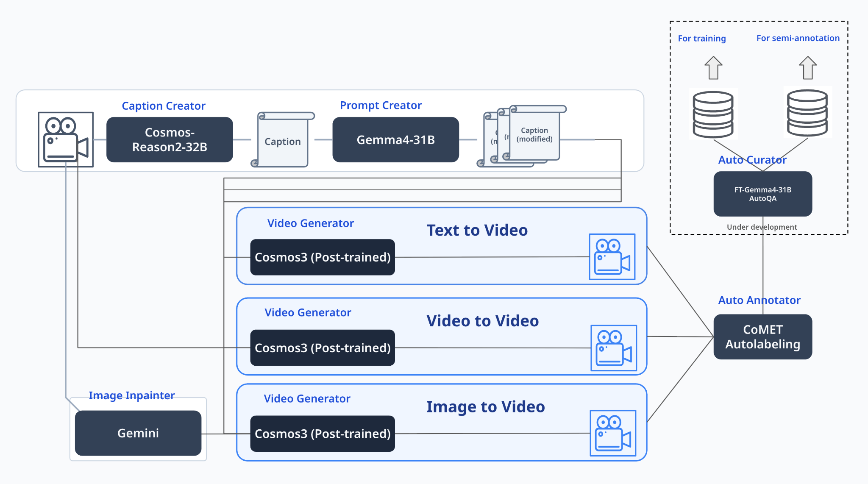Select the FT-Gemma4-31B AutoQA block
The image size is (868, 484).
(763, 194)
